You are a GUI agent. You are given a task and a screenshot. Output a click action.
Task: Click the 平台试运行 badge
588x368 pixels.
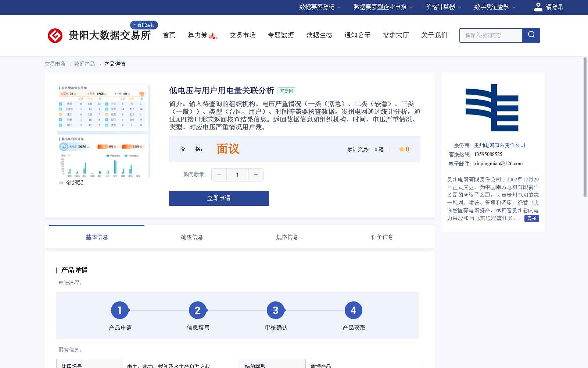[x=144, y=25]
